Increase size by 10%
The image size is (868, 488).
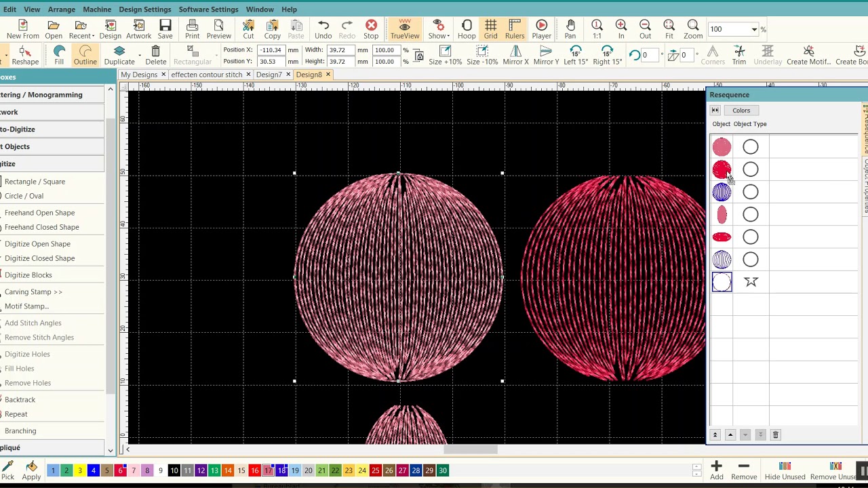(x=445, y=56)
